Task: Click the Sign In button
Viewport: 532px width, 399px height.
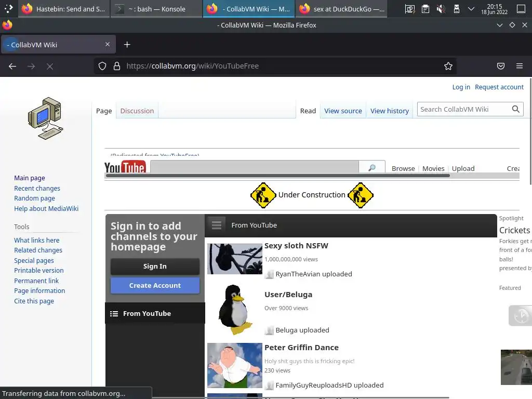Action: click(155, 267)
